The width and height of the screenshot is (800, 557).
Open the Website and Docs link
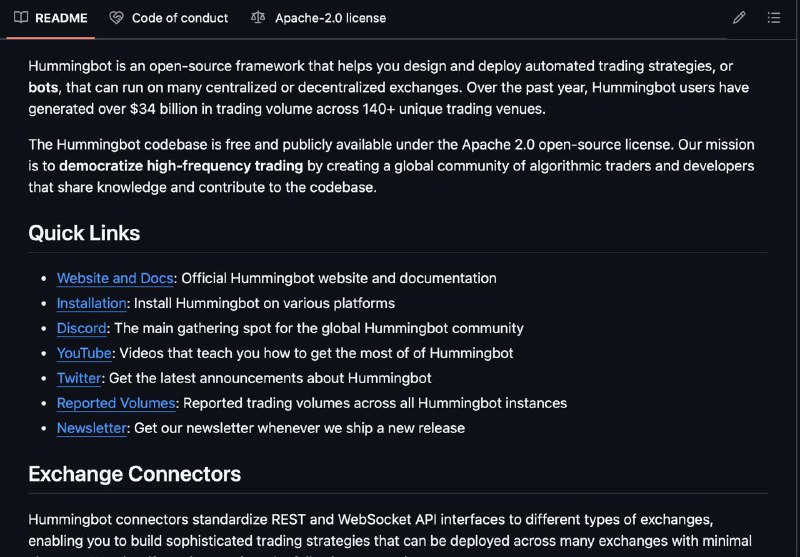tap(115, 278)
